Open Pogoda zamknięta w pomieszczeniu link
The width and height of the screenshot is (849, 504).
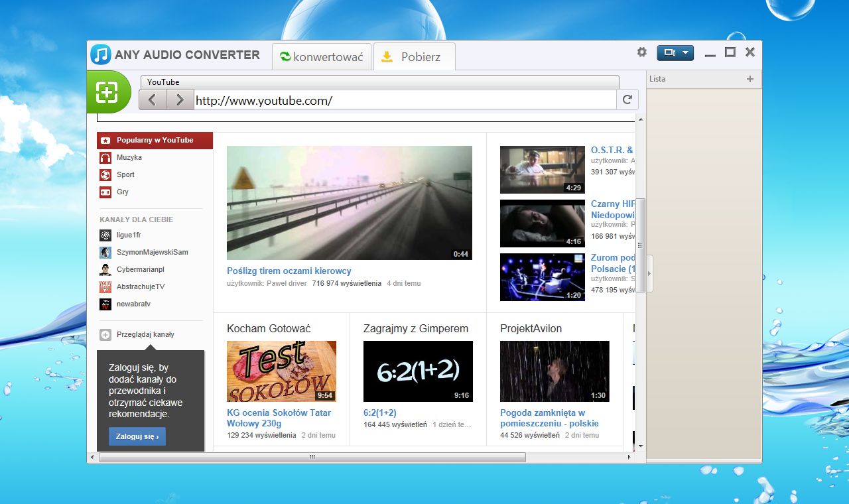[549, 418]
